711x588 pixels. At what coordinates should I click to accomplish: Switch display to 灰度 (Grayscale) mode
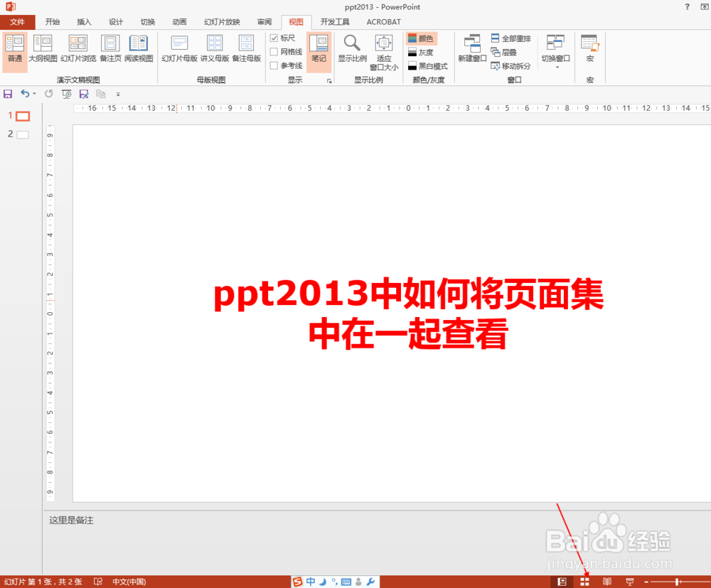427,53
